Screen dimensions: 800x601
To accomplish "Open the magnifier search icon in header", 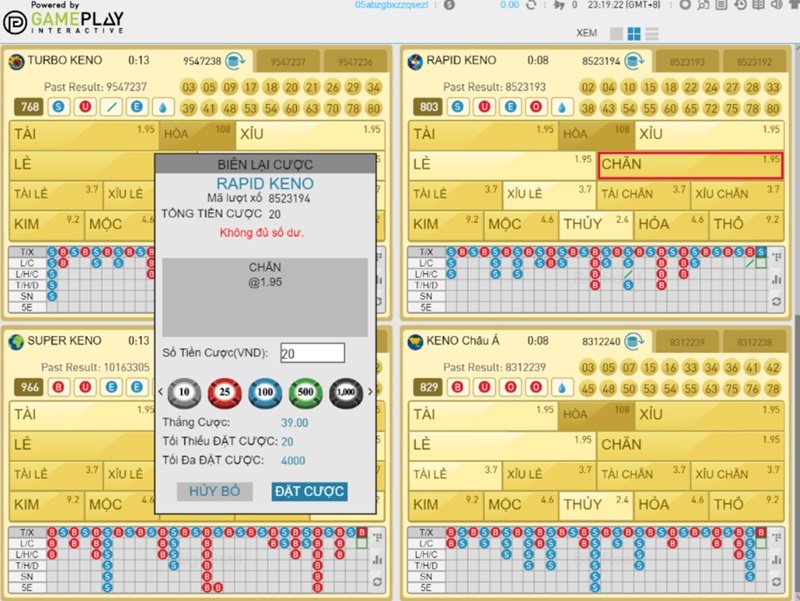I will [703, 5].
